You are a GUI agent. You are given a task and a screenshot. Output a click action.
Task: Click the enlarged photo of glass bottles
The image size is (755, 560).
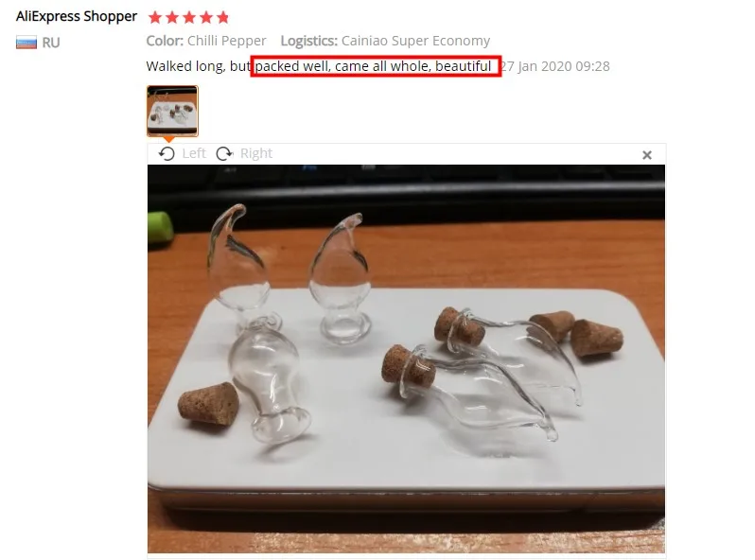(407, 359)
